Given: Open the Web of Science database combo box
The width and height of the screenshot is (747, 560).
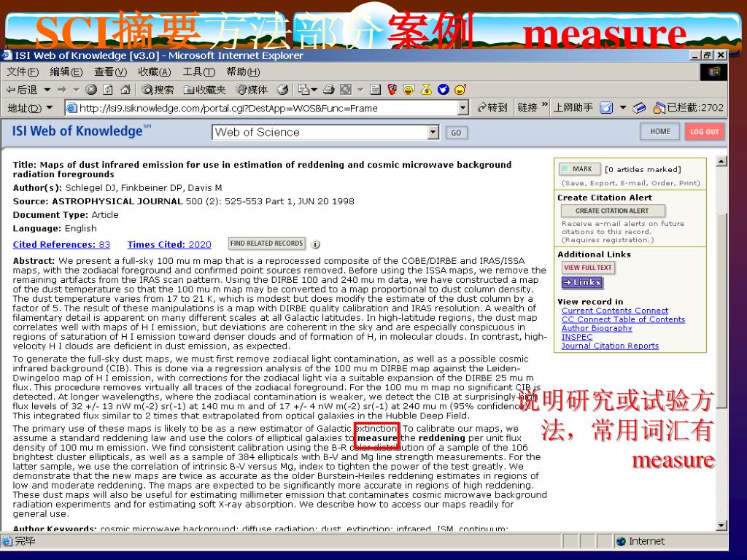Looking at the screenshot, I should [x=325, y=132].
